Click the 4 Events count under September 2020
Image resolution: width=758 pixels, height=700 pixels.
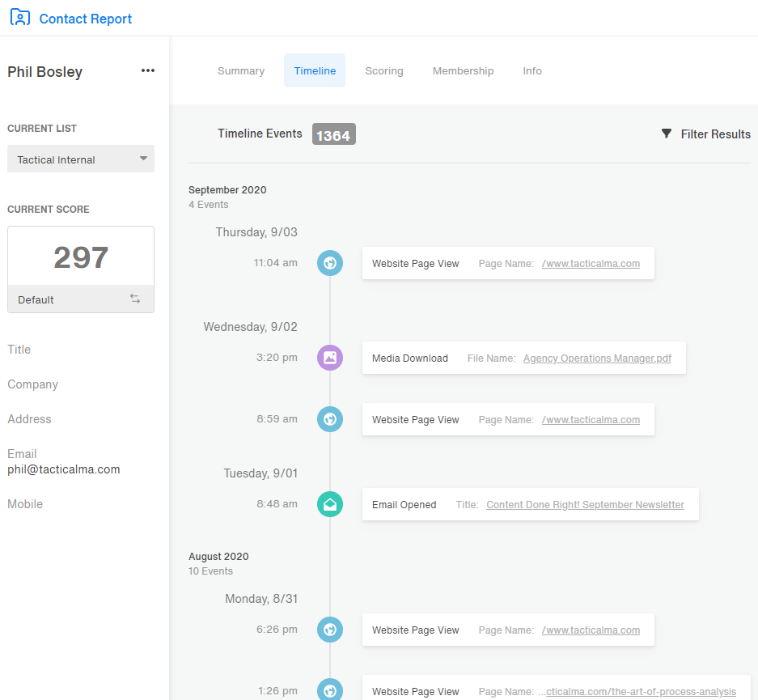[209, 205]
